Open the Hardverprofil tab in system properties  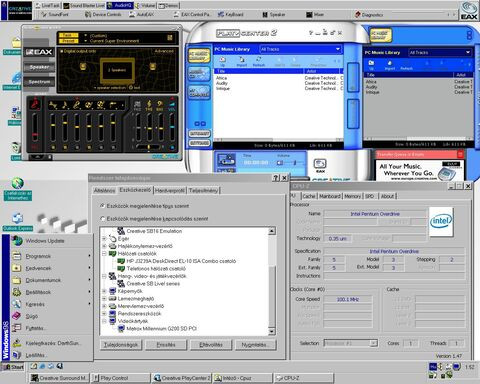coord(170,190)
